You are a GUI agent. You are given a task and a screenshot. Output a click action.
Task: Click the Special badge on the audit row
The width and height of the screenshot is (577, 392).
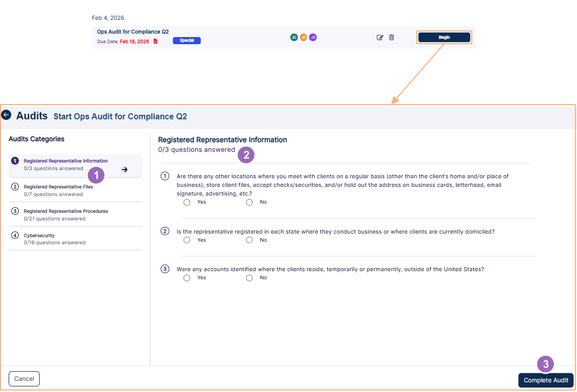187,41
